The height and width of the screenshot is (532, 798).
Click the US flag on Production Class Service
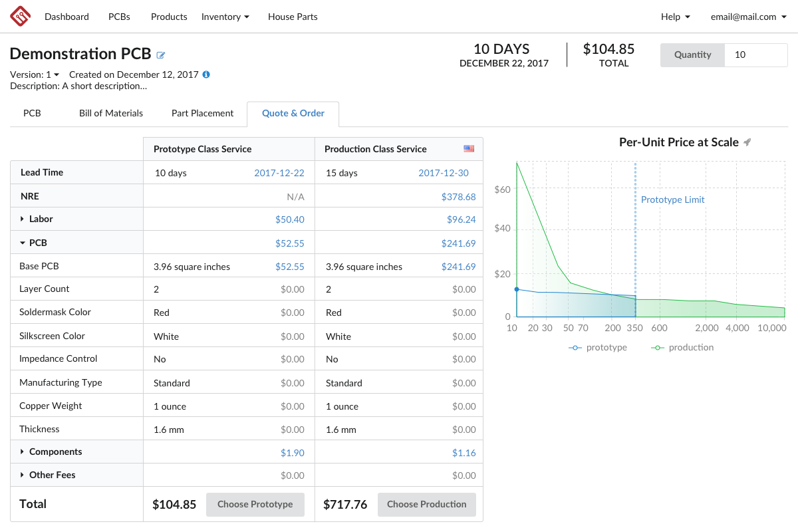tap(469, 148)
